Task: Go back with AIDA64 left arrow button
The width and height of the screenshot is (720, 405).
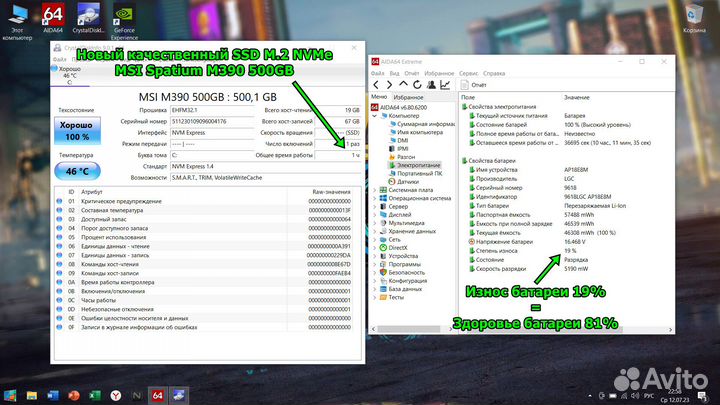Action: tap(376, 84)
